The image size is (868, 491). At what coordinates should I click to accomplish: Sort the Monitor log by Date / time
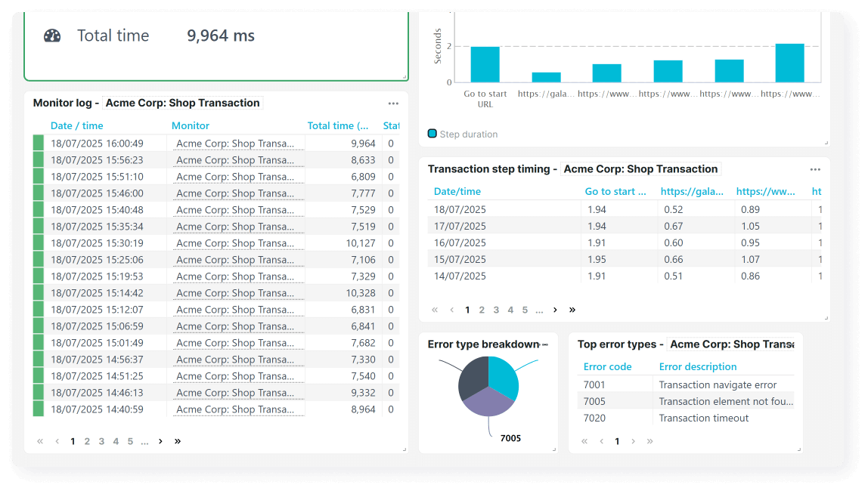76,125
